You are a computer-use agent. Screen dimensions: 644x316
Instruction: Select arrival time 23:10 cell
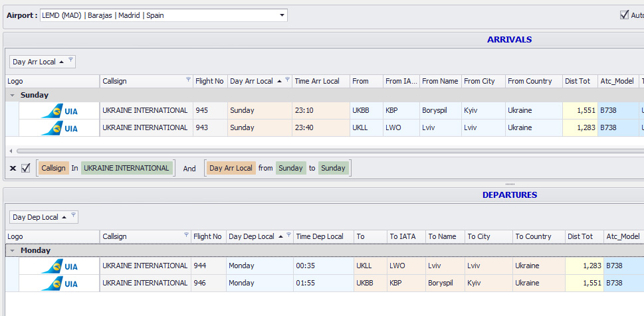point(321,110)
